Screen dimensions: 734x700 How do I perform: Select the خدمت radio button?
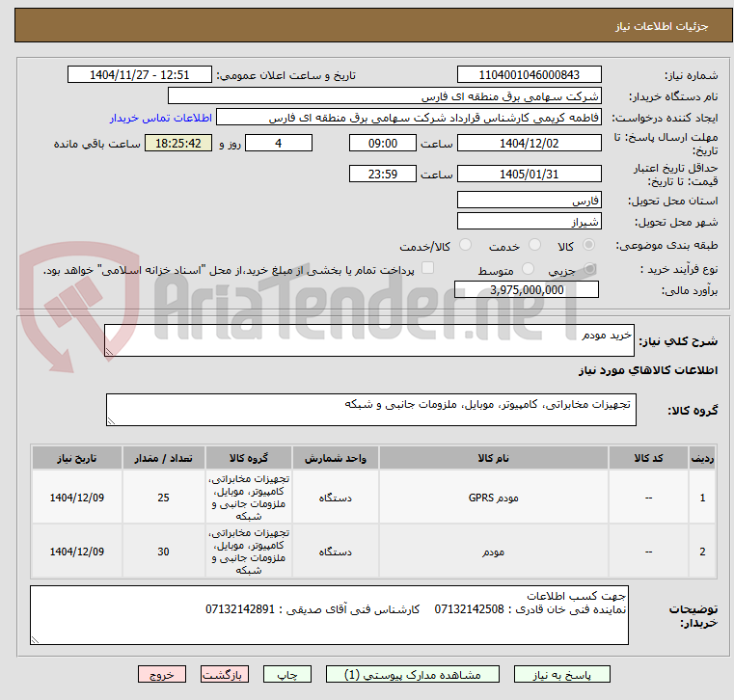click(x=534, y=245)
